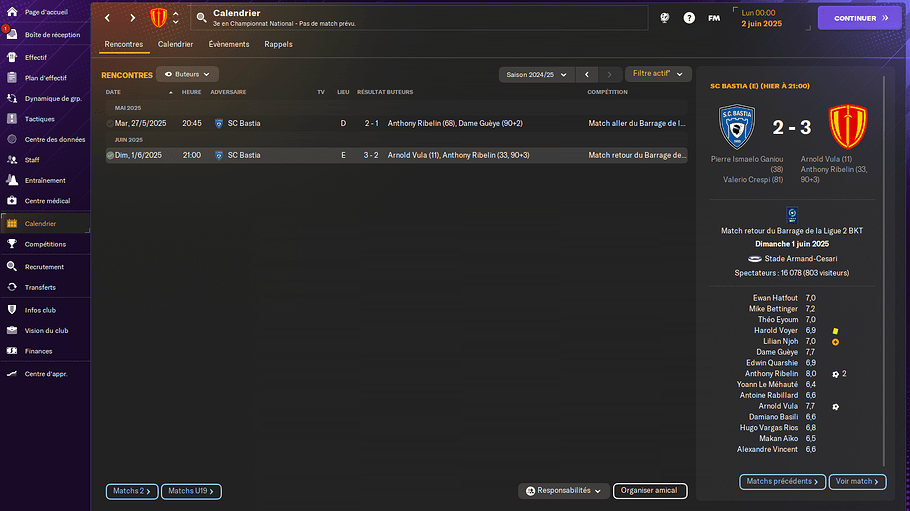Go back with the left arrow
Image resolution: width=910 pixels, height=511 pixels.
click(109, 18)
